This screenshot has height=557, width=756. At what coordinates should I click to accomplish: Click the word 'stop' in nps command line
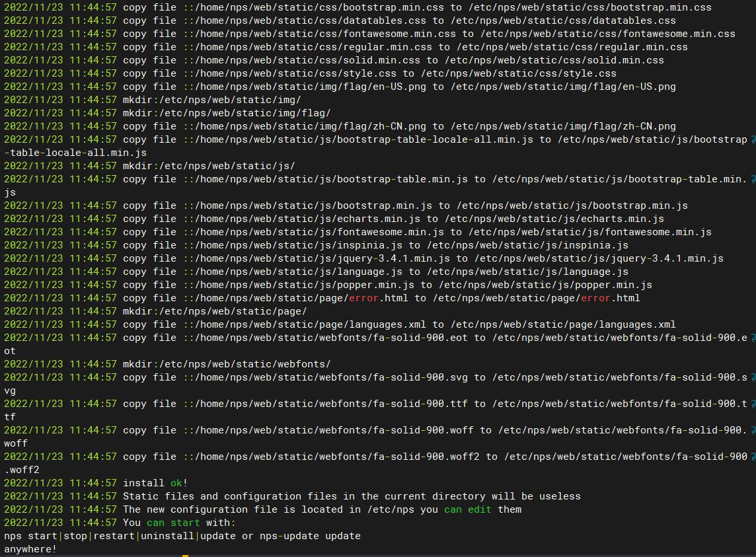click(x=75, y=536)
